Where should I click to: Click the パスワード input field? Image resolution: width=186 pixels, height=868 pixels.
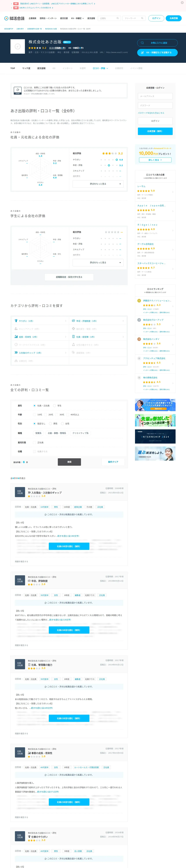[155, 105]
